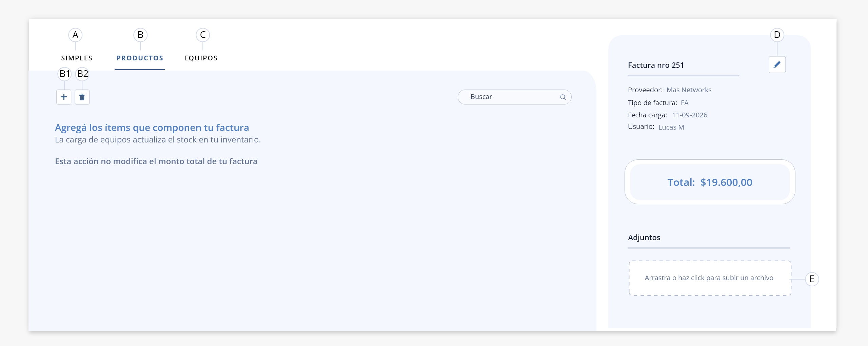Switch to the SIMPLES tab
Image resolution: width=868 pixels, height=346 pixels.
(x=77, y=58)
